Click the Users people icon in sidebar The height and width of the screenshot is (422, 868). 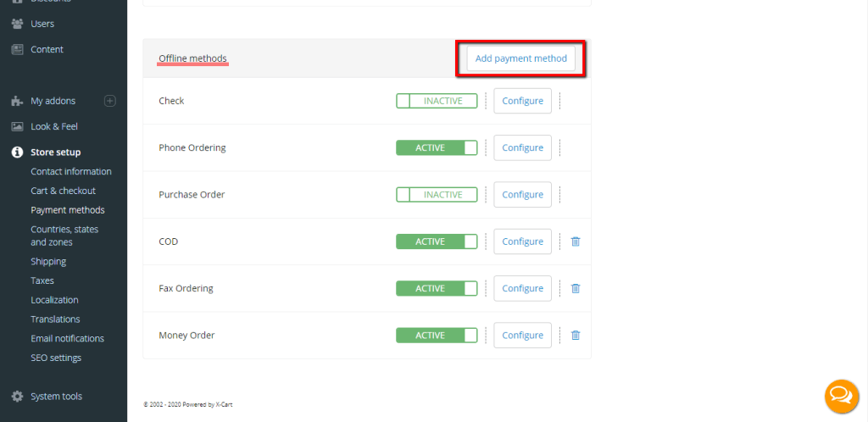17,24
